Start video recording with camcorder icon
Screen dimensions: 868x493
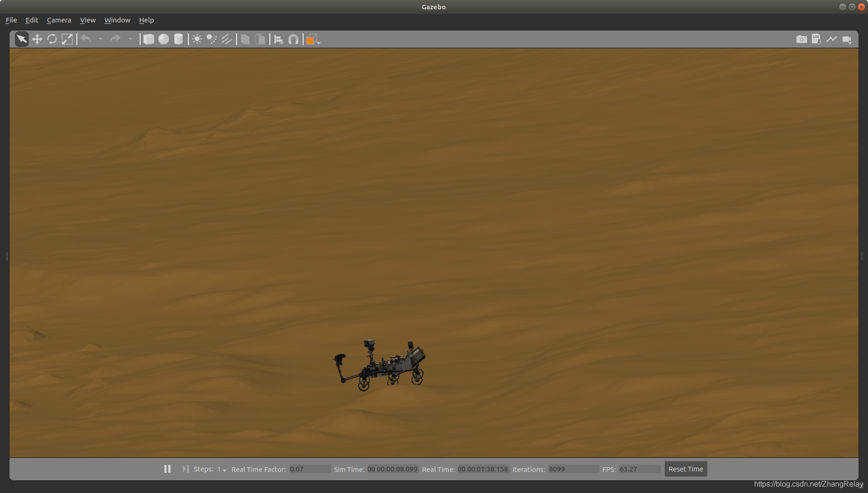[x=847, y=40]
